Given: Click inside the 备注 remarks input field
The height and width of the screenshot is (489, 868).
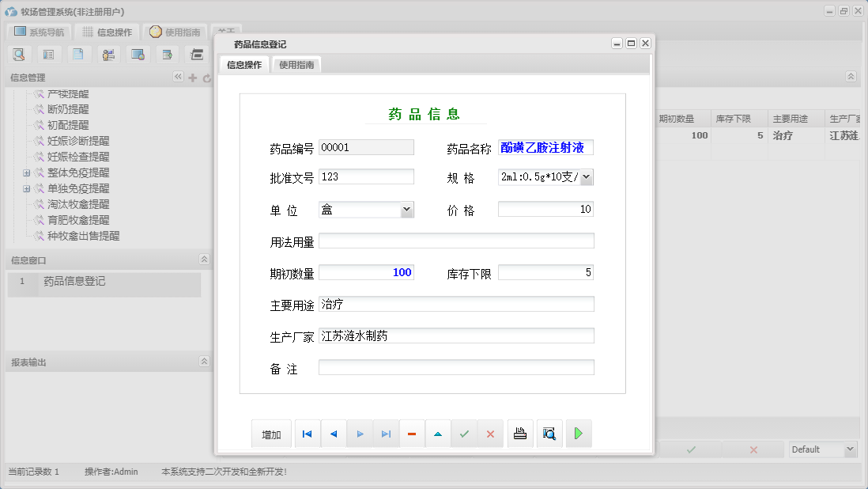Looking at the screenshot, I should pos(455,366).
